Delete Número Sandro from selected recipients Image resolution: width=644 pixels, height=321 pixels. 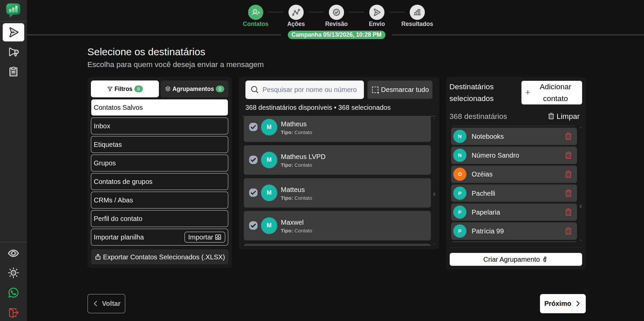coord(568,155)
